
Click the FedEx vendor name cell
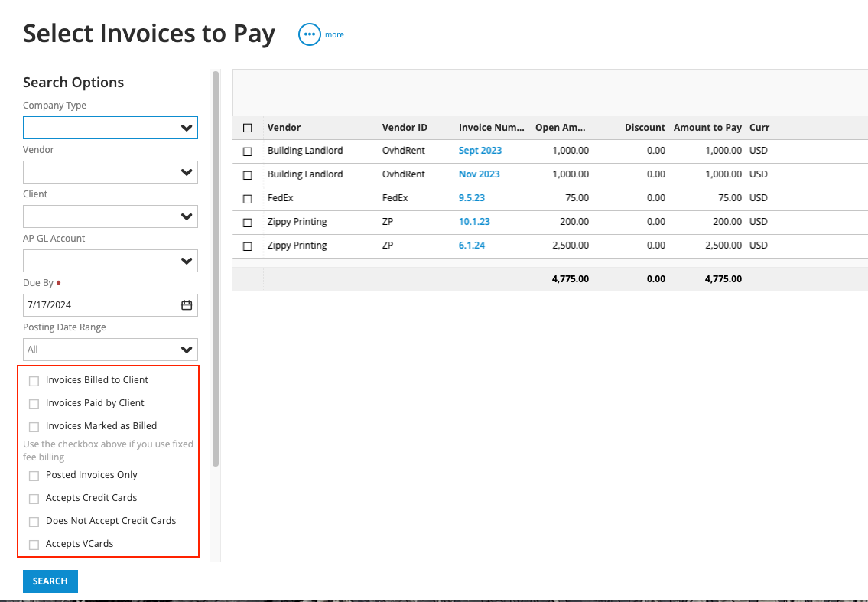point(280,197)
